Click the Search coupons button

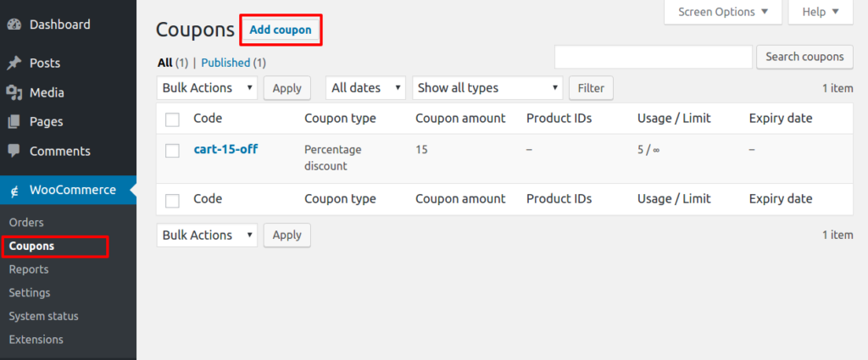(x=805, y=57)
